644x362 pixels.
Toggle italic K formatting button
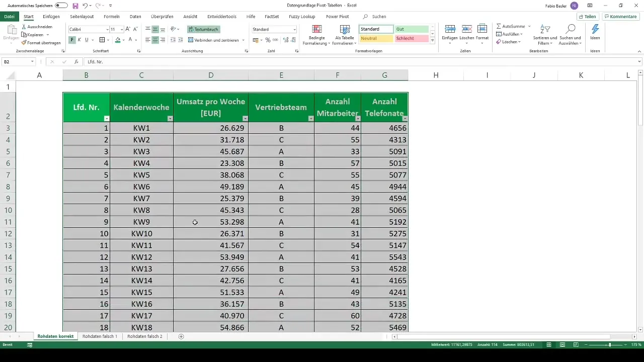point(79,40)
